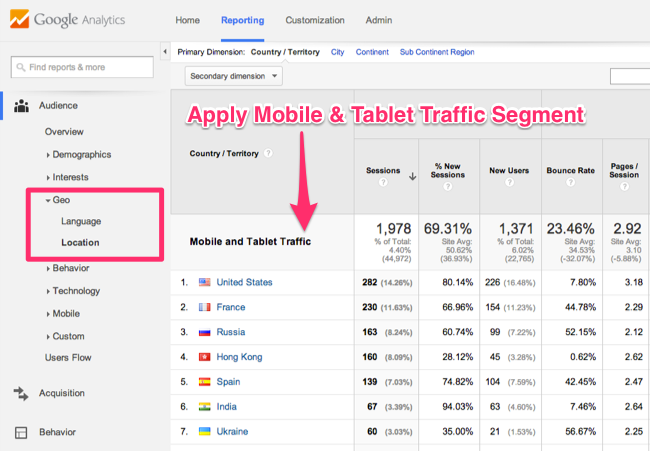Open the Acquisition section in sidebar

point(62,393)
